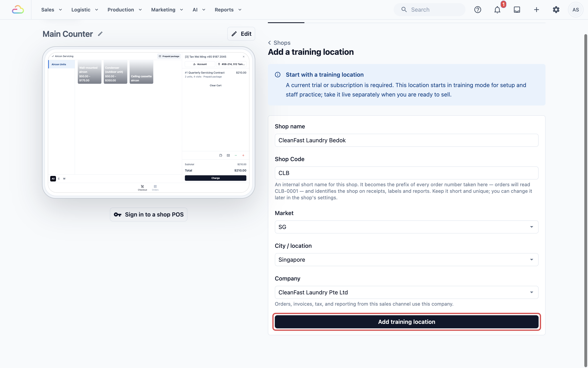Select Wall-mounted aircon product tile
The width and height of the screenshot is (588, 368).
click(89, 72)
